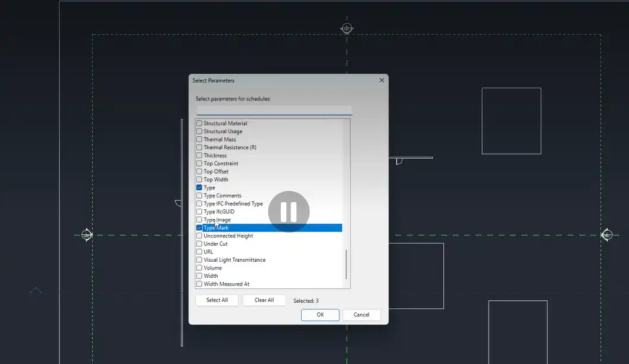Check the Top Width checkbox

(199, 180)
